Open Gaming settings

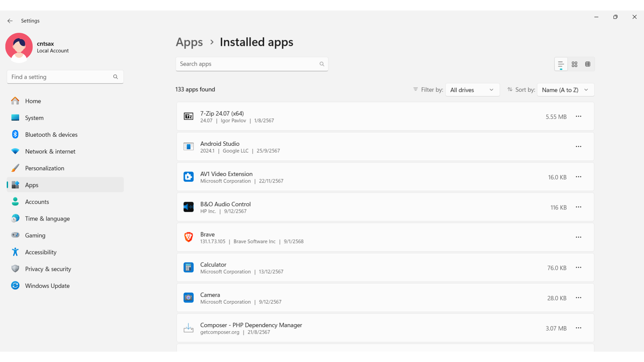coord(65,235)
